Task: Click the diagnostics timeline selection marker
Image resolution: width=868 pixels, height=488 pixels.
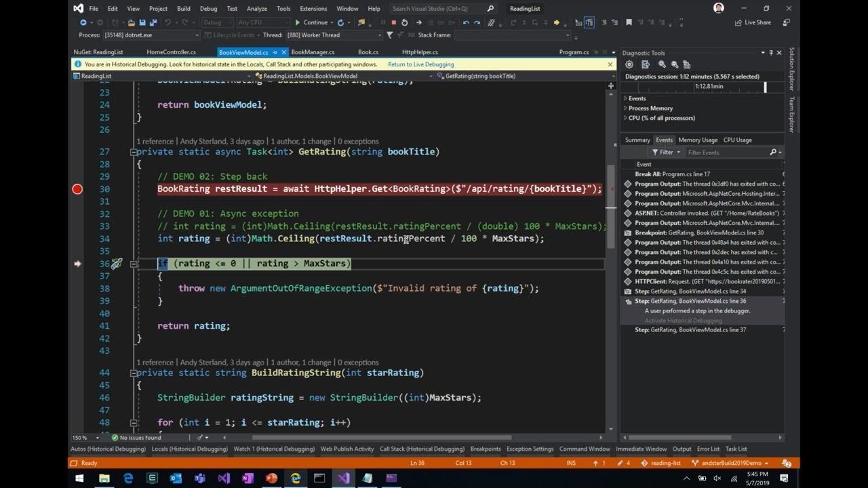Action: click(765, 87)
